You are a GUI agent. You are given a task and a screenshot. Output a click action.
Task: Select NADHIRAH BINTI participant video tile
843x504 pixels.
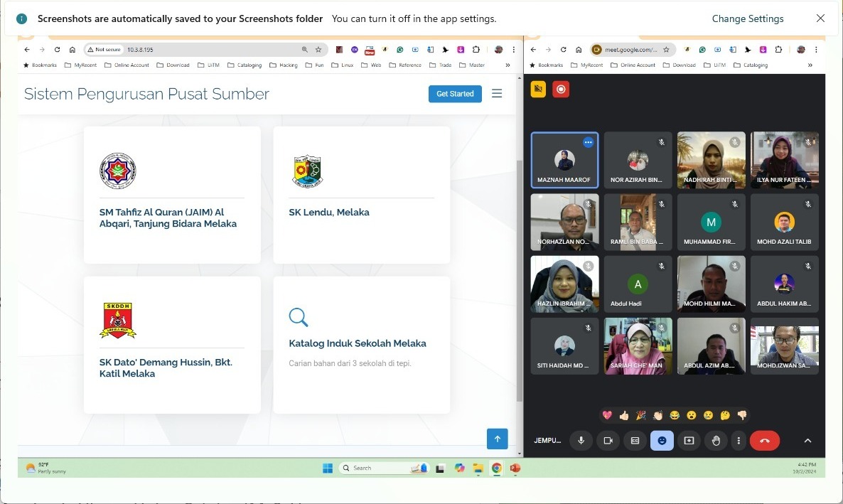click(x=712, y=160)
